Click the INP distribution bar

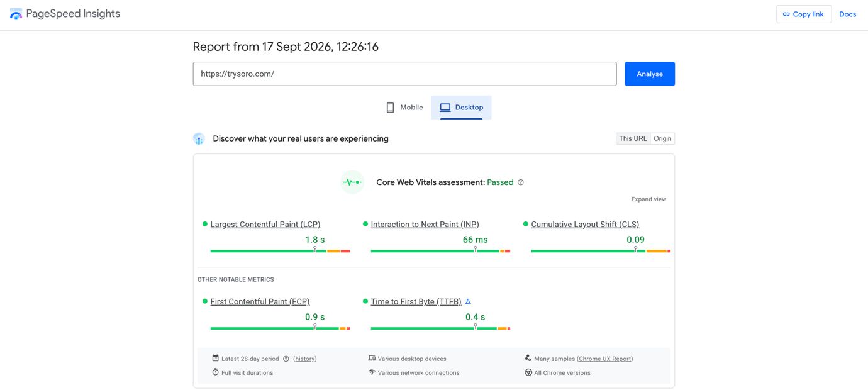[440, 251]
